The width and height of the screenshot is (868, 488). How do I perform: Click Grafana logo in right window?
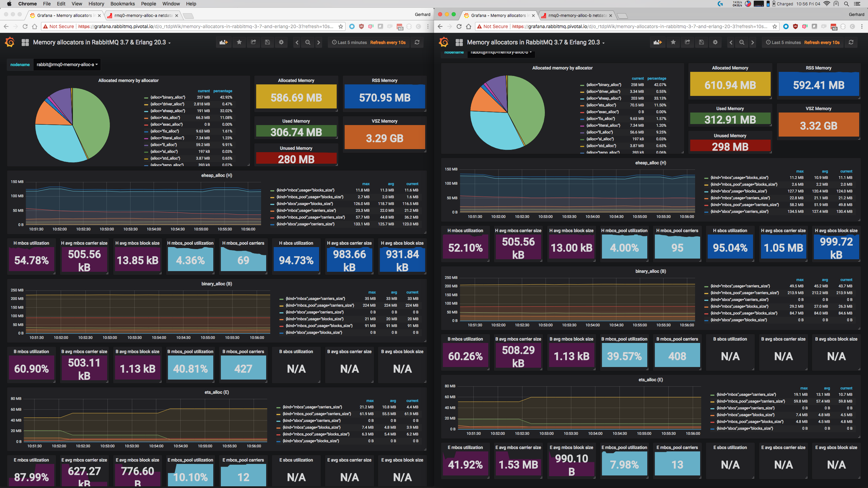click(x=444, y=42)
